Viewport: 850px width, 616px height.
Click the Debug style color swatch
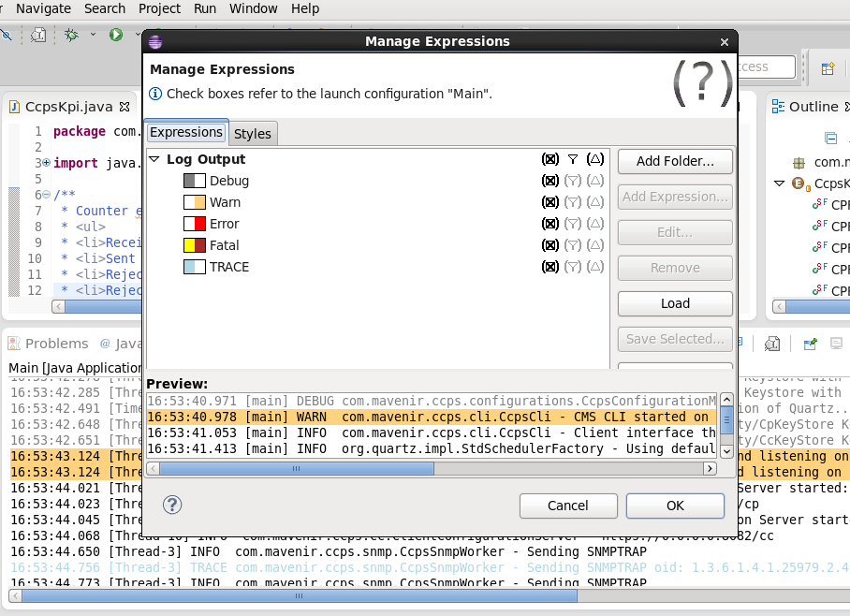pos(195,181)
